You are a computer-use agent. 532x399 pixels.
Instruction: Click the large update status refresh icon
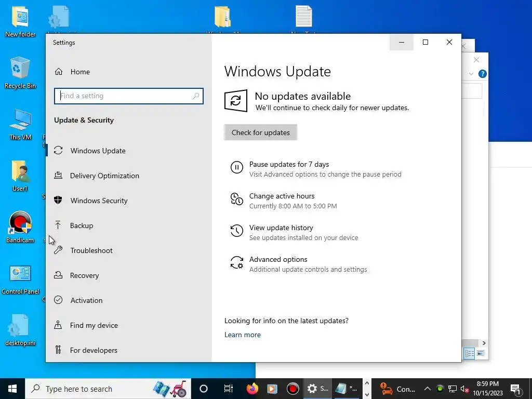pyautogui.click(x=236, y=101)
